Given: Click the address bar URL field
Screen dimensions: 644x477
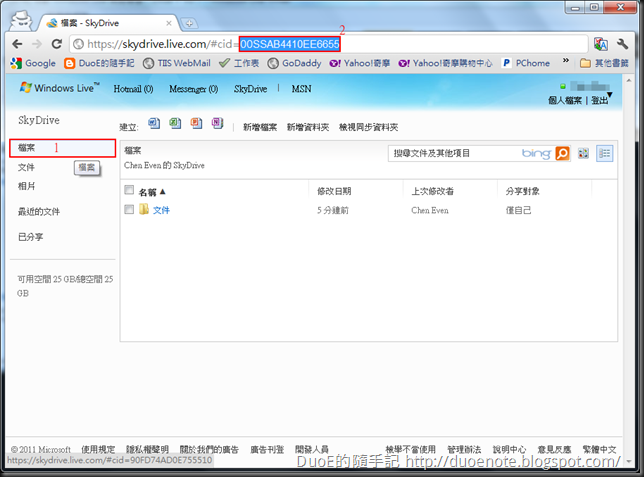Looking at the screenshot, I should 329,44.
